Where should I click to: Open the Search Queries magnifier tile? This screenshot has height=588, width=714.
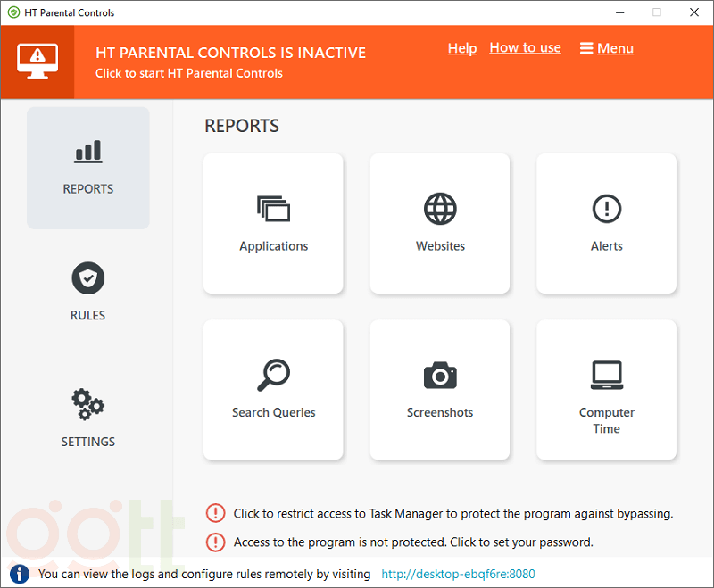click(x=273, y=390)
